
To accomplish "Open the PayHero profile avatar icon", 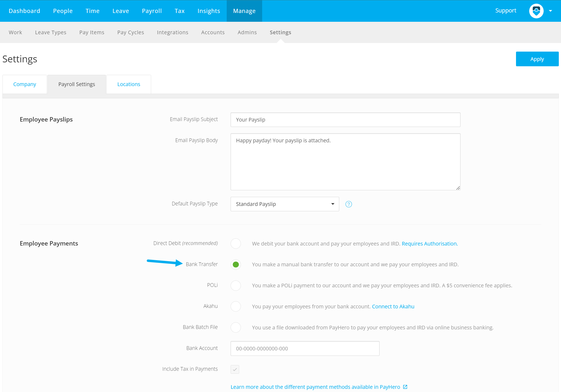I will [536, 11].
